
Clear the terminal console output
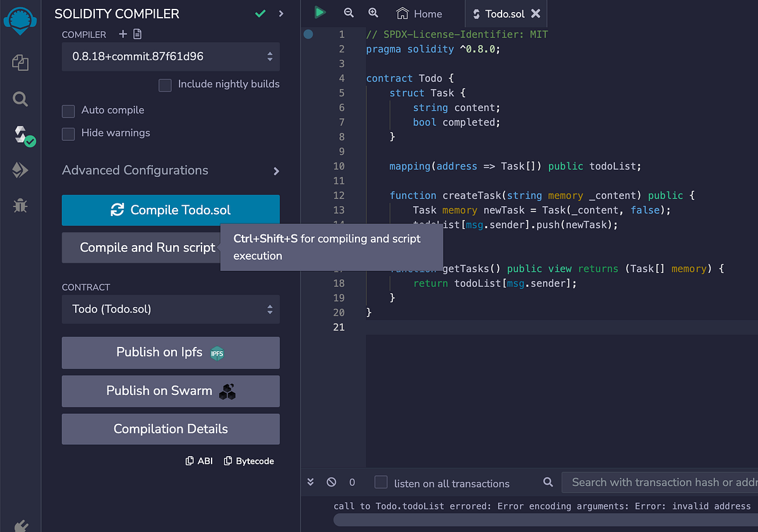[x=331, y=482]
